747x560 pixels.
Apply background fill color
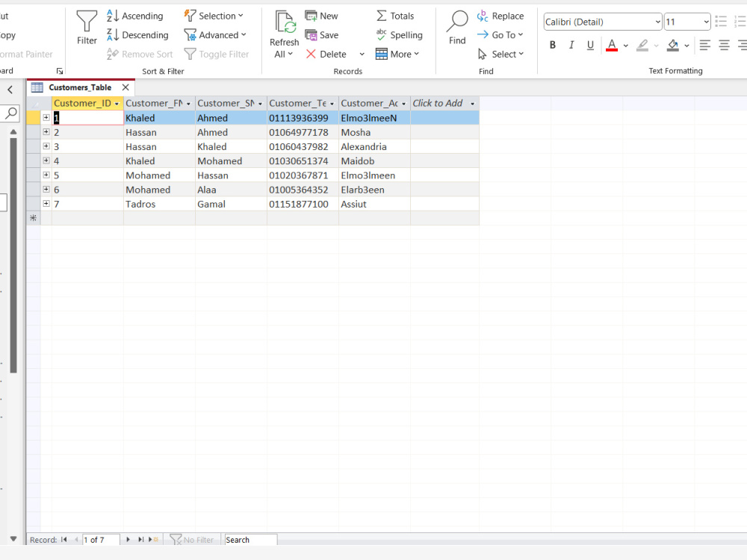pos(673,45)
